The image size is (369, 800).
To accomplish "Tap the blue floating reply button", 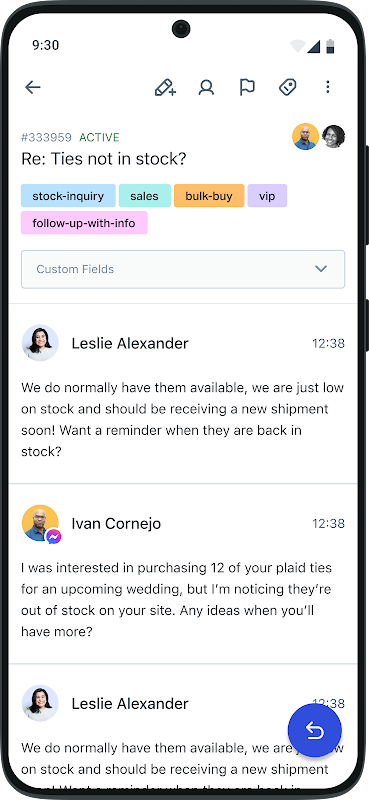I will [x=314, y=731].
